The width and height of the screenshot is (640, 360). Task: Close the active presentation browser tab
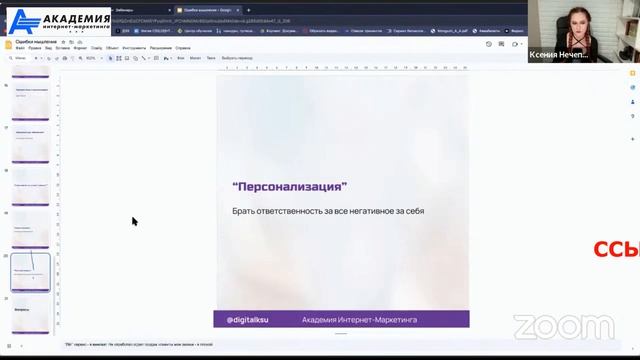pyautogui.click(x=238, y=10)
